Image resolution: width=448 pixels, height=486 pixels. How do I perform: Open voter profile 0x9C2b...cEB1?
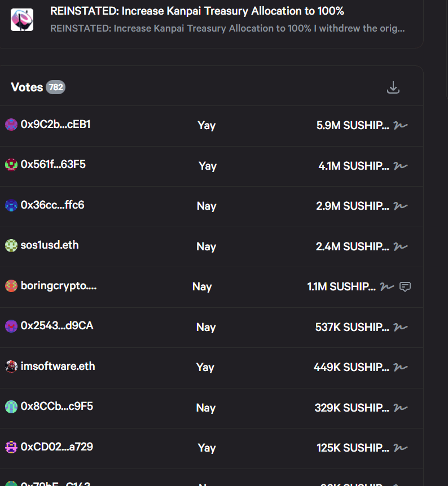click(x=55, y=124)
